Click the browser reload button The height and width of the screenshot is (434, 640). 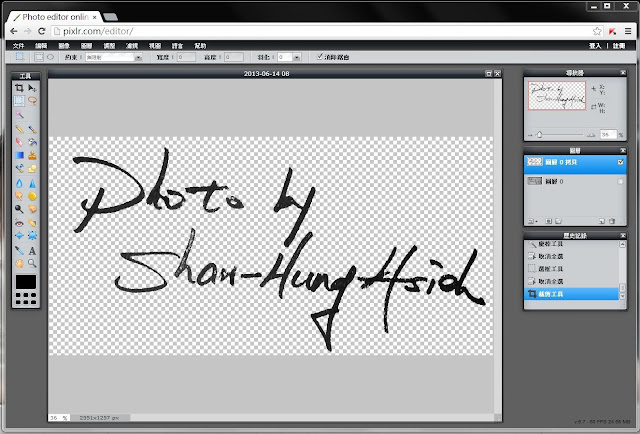(41, 31)
